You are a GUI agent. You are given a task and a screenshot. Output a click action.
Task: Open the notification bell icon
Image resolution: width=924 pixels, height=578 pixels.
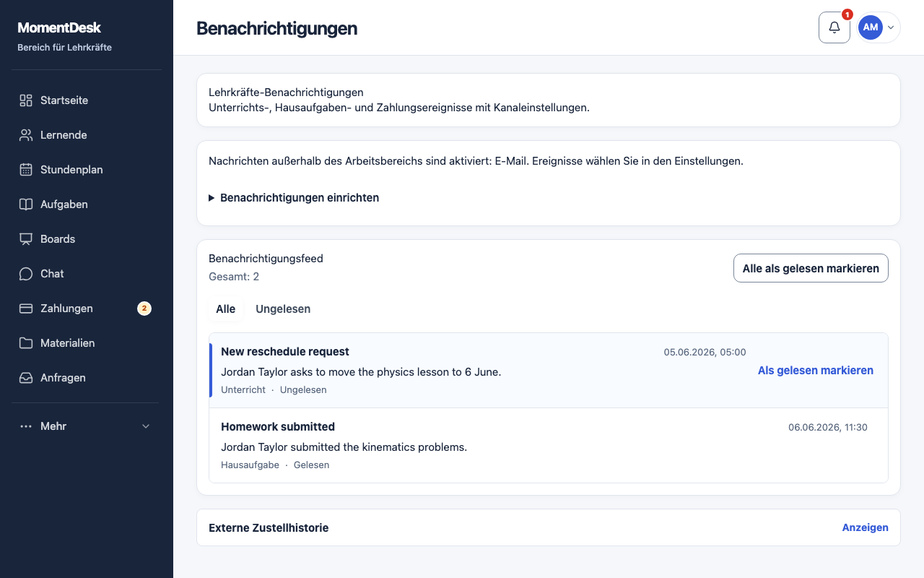tap(834, 27)
